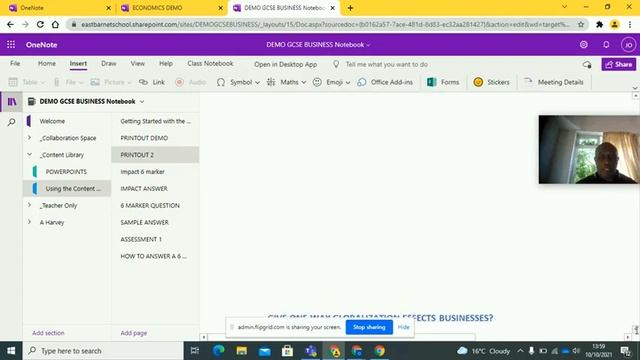Start Audio recording
Viewport: 640px width, 360px height.
(x=191, y=82)
